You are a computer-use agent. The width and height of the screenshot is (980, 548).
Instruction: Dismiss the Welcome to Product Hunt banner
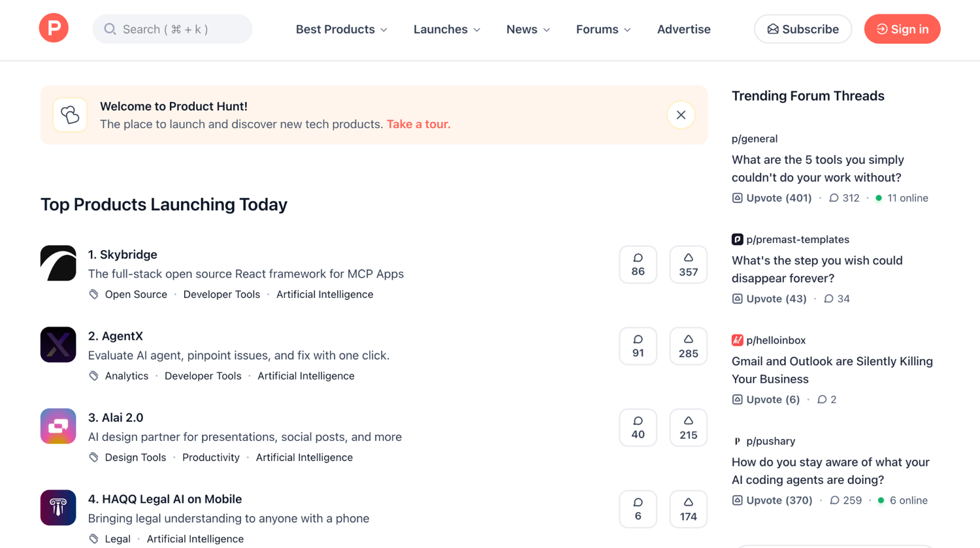pos(681,115)
